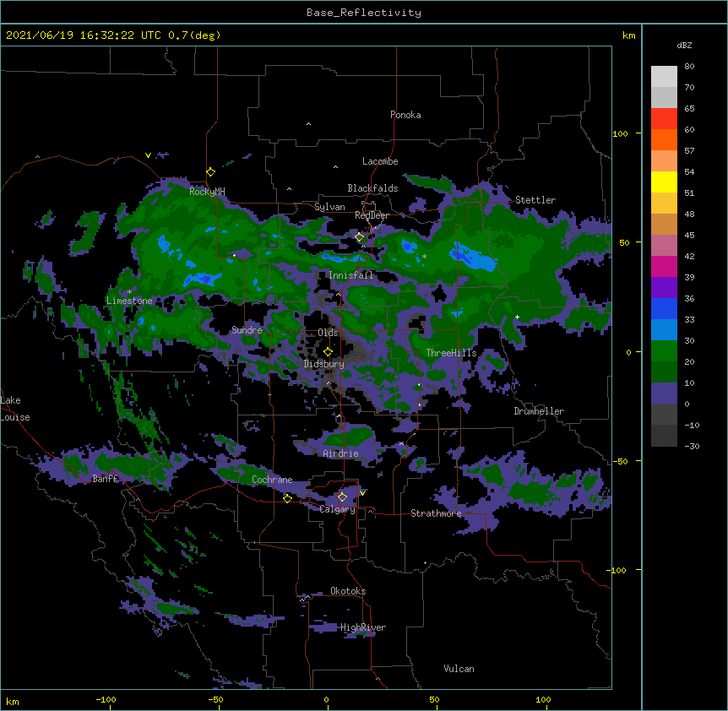
Task: Click the Lacombe city label
Action: 380,161
